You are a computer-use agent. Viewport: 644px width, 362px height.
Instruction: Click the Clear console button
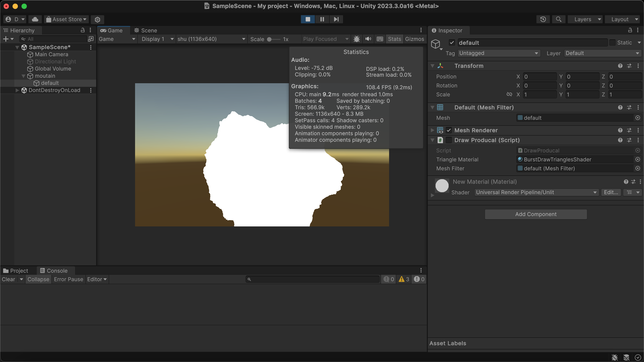8,279
